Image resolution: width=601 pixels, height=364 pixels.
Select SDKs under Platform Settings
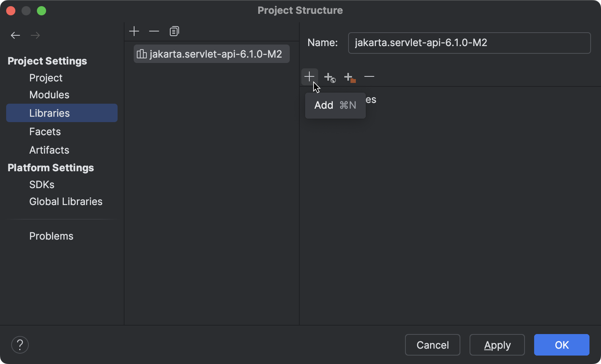[x=42, y=184]
